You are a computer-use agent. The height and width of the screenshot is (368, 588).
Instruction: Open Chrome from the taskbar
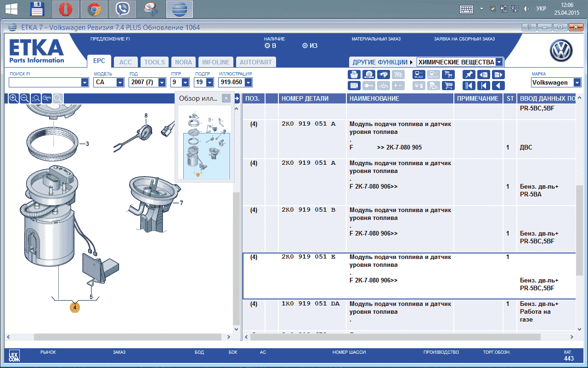point(95,9)
